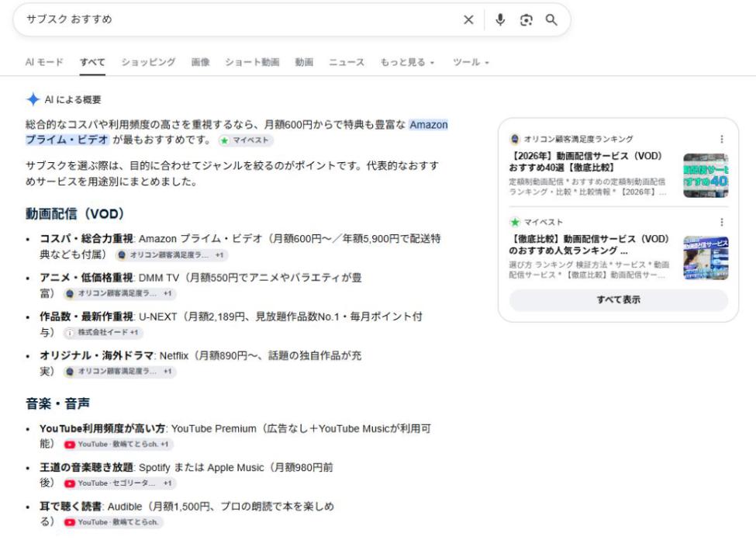The image size is (756, 540).
Task: Switch to AI モード tab
Action: (44, 62)
